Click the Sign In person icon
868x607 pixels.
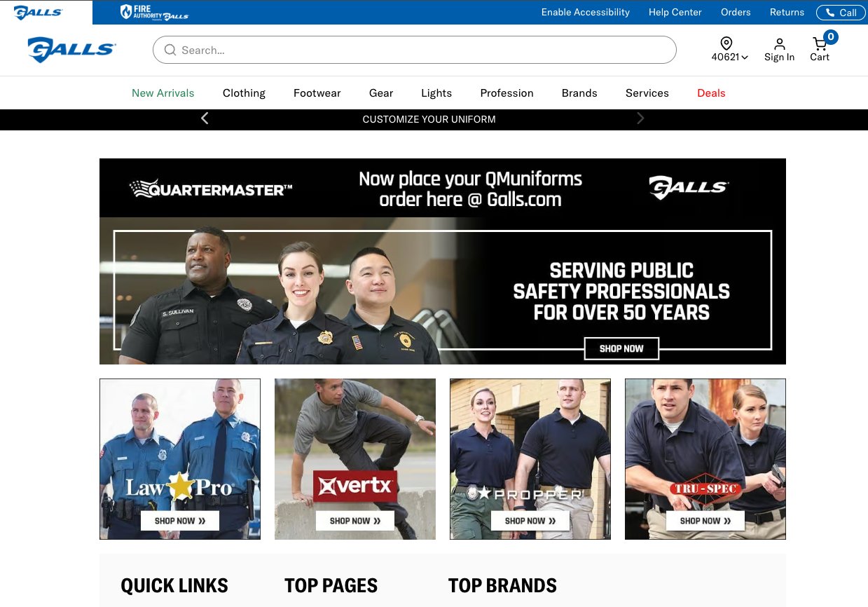pyautogui.click(x=780, y=44)
